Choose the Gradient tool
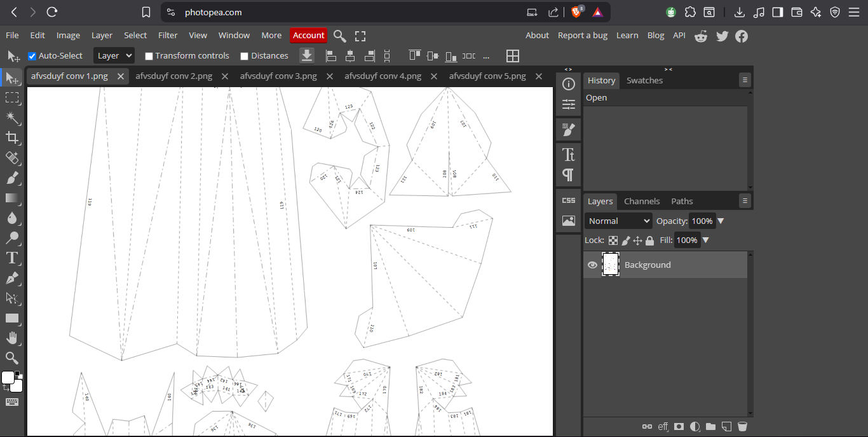The width and height of the screenshot is (868, 437). (12, 198)
